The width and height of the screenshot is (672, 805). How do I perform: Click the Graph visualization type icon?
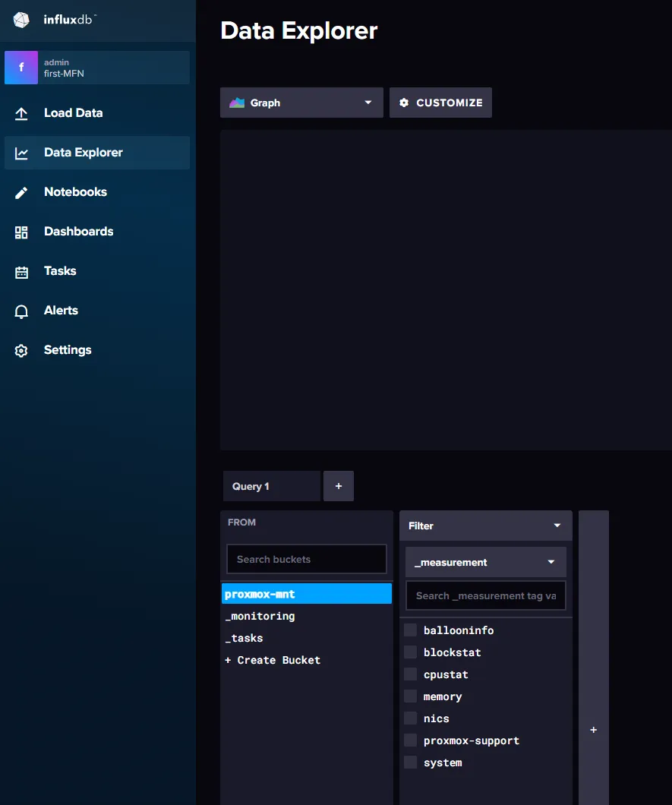click(237, 103)
